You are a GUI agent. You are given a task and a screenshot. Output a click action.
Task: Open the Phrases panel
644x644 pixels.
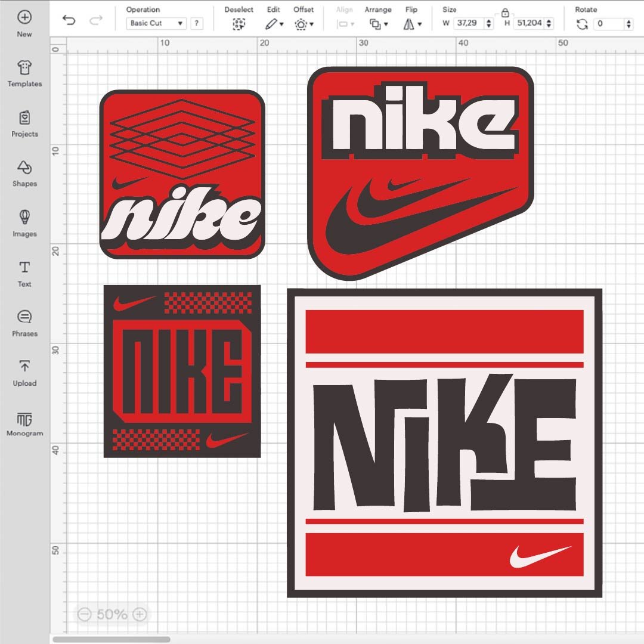click(x=24, y=323)
